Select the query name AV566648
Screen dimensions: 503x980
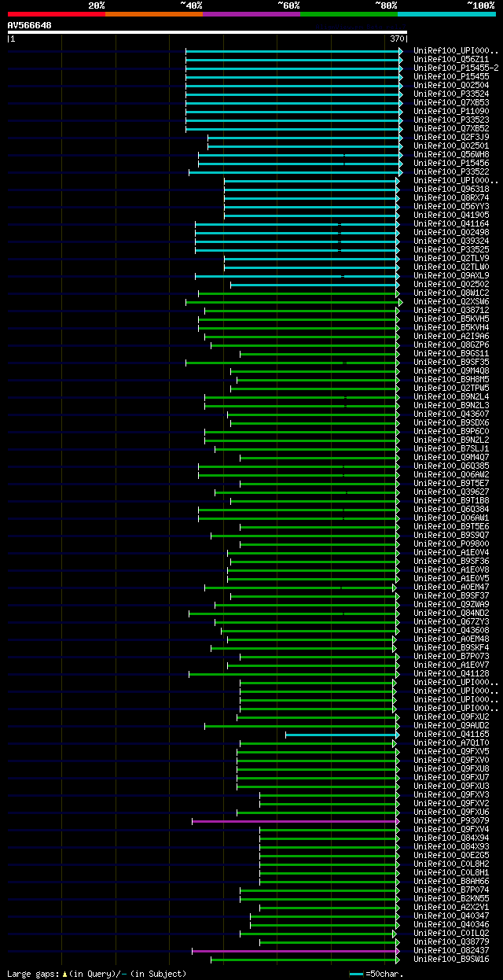pyautogui.click(x=30, y=25)
